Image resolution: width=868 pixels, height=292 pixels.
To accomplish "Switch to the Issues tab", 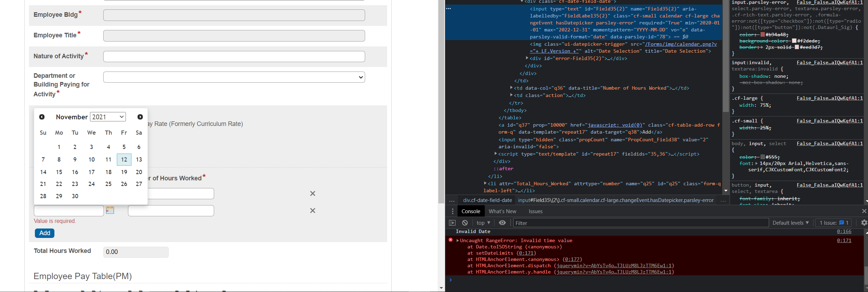I will pos(535,211).
